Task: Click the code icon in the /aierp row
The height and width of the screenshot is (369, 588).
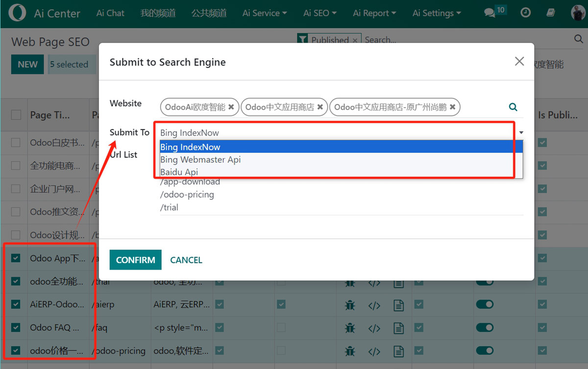Action: pyautogui.click(x=374, y=305)
